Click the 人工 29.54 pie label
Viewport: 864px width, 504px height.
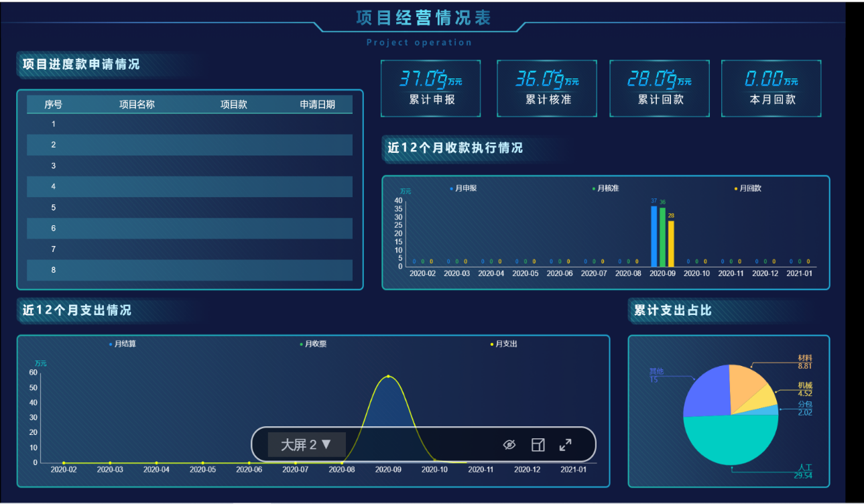(803, 471)
